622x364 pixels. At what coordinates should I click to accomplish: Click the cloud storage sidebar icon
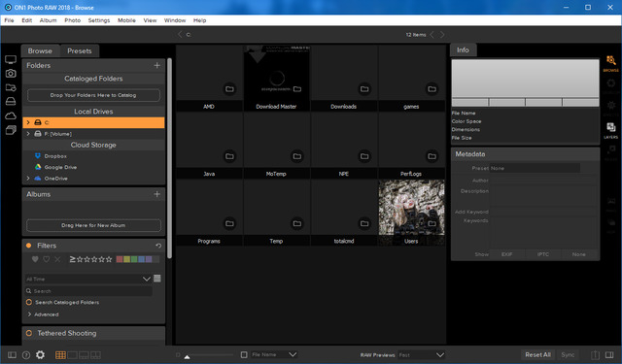pyautogui.click(x=11, y=116)
